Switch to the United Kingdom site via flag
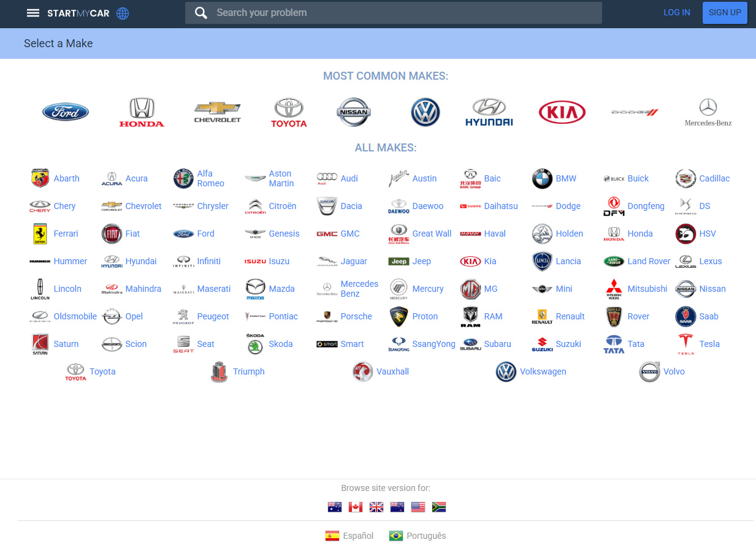756x548 pixels. click(376, 507)
